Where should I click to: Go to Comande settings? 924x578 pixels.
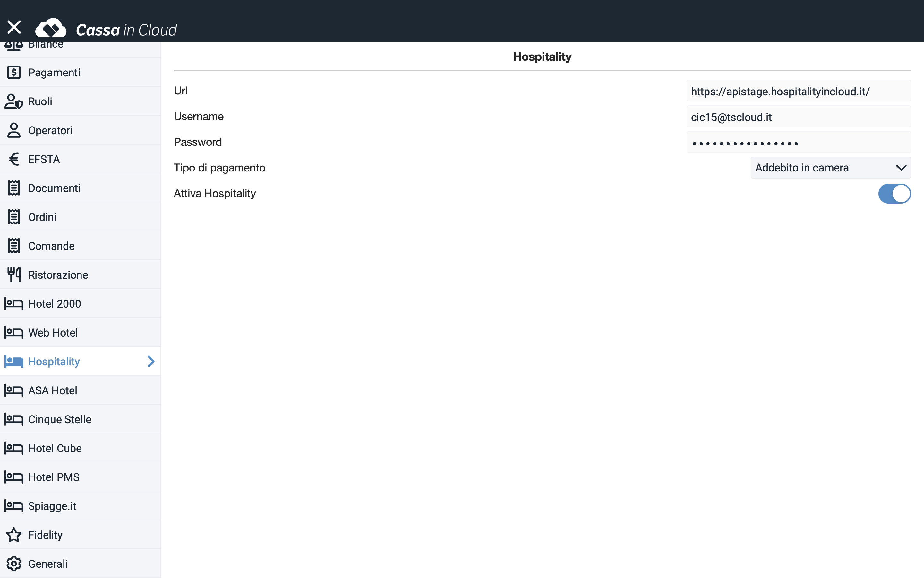click(80, 246)
